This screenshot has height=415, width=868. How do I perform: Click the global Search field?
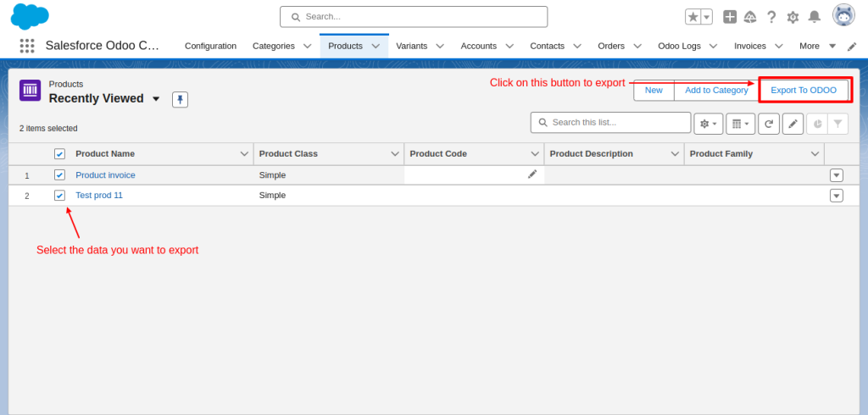[414, 17]
